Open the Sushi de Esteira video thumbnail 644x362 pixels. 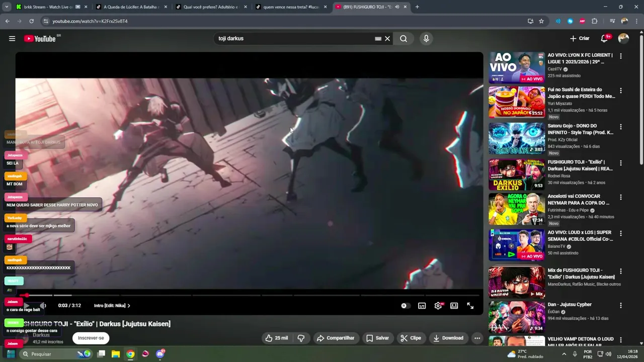tap(517, 102)
